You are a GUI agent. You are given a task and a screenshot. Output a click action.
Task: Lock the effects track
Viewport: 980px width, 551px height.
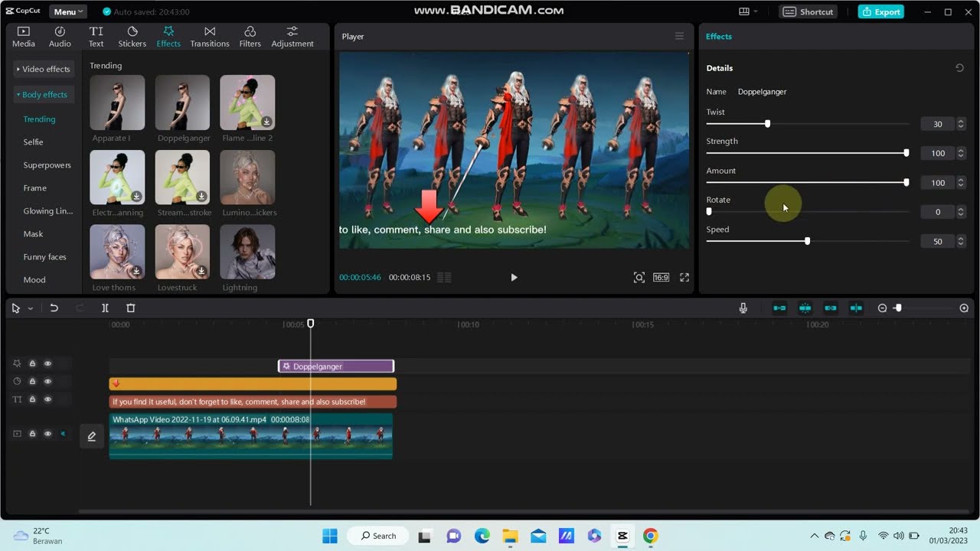[32, 364]
